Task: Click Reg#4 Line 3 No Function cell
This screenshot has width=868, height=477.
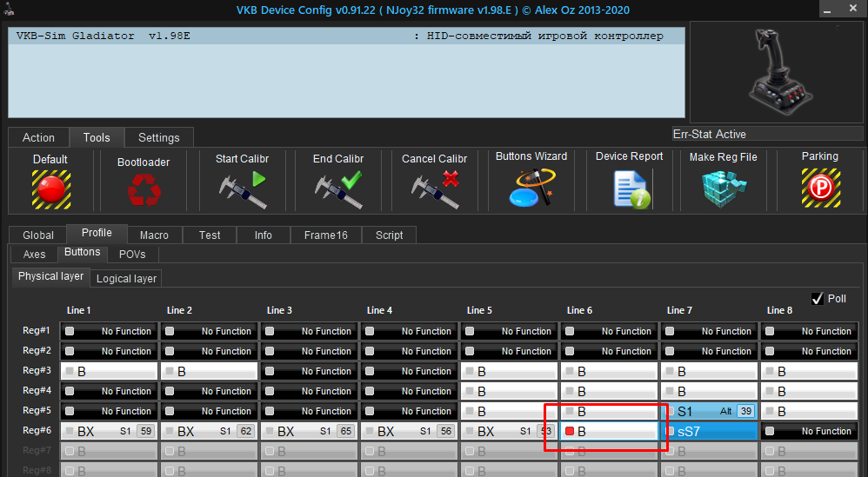Action: [x=310, y=391]
